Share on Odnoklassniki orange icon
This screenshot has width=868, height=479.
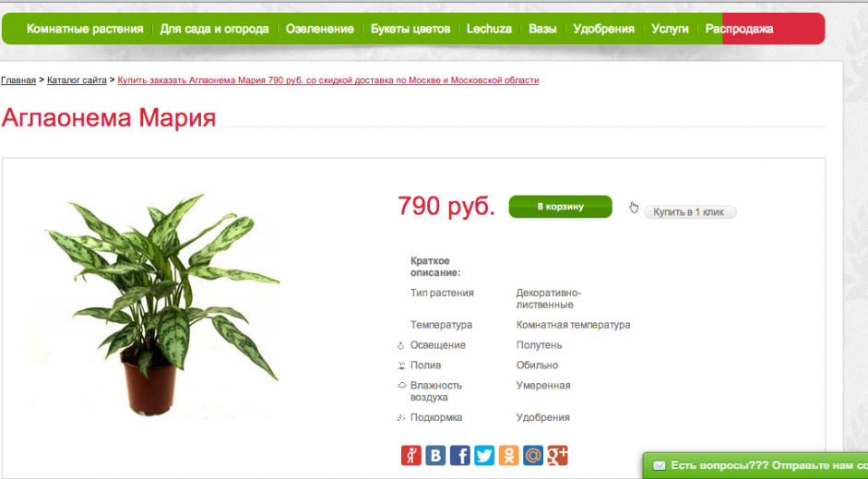point(508,456)
